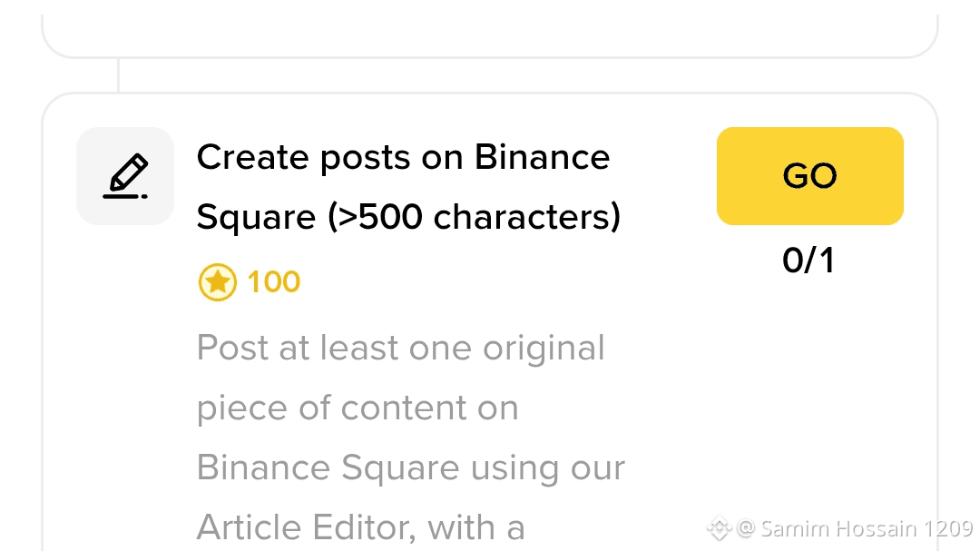This screenshot has height=551, width=980.
Task: Tap the 'piece of content on' line
Action: (358, 408)
